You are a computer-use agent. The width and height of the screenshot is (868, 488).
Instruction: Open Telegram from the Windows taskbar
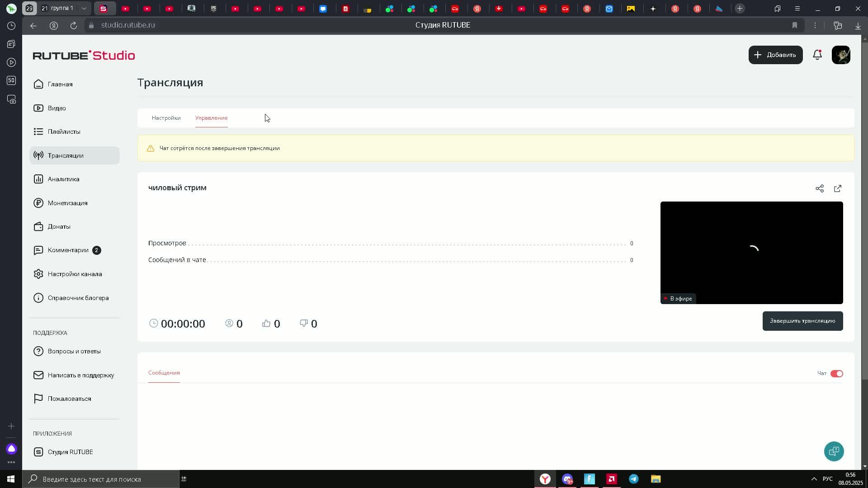coord(633,479)
